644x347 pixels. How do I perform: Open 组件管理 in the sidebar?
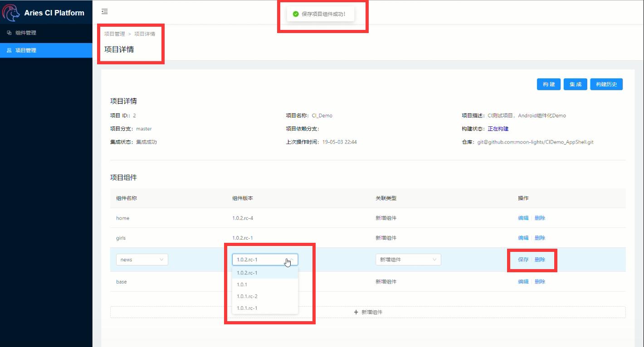tap(46, 33)
